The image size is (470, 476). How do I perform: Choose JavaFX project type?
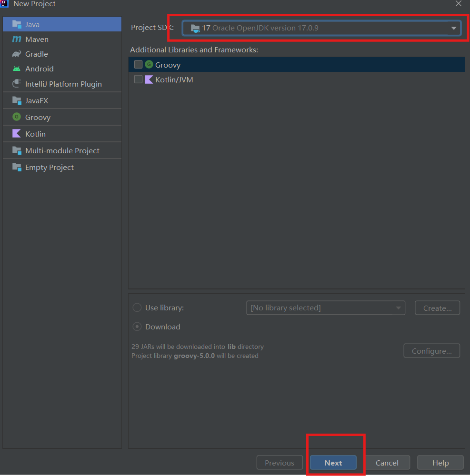[x=62, y=100]
